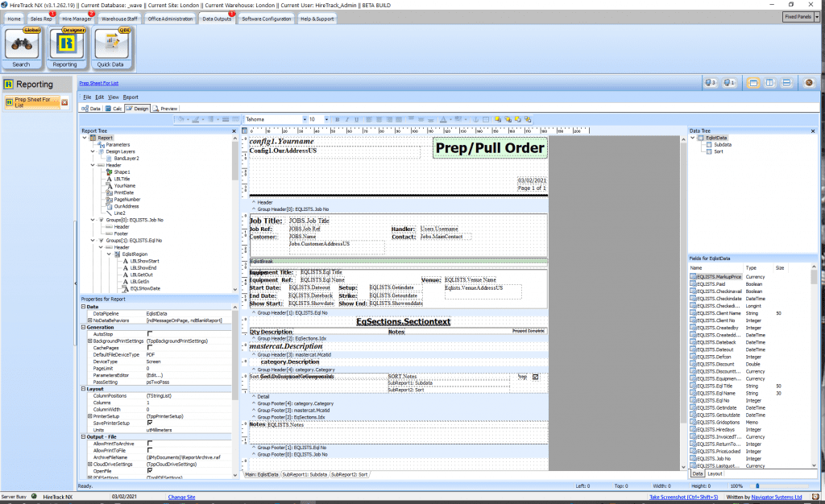Collapse the Data properties section
This screenshot has height=504, width=825.
pos(83,307)
